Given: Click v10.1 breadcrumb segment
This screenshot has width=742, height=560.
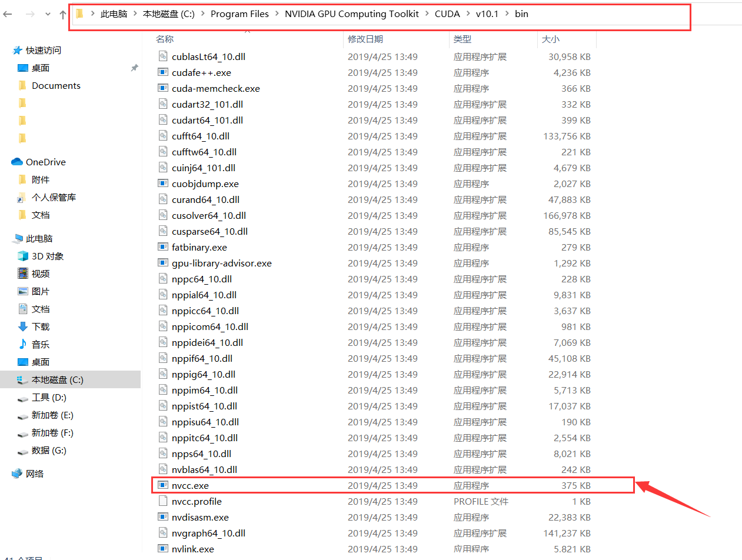Looking at the screenshot, I should (x=487, y=14).
